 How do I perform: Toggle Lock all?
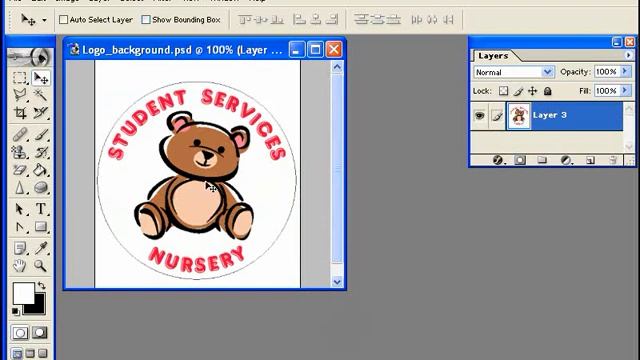coord(547,91)
